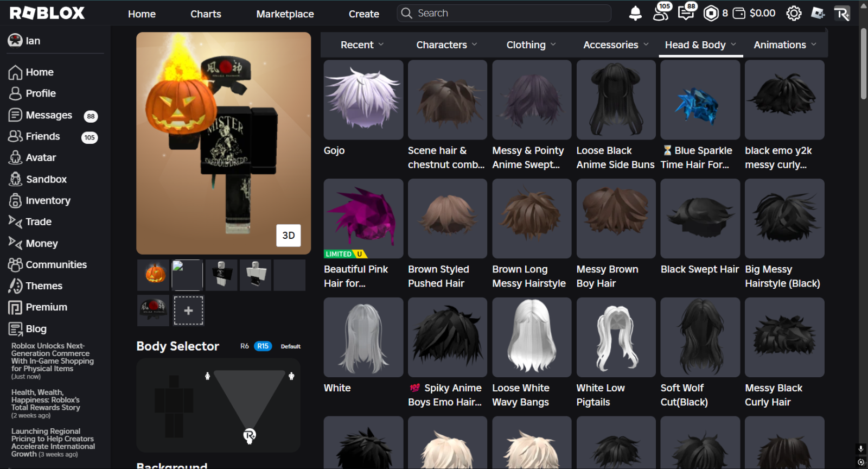Click the Robux balance icon

[711, 13]
